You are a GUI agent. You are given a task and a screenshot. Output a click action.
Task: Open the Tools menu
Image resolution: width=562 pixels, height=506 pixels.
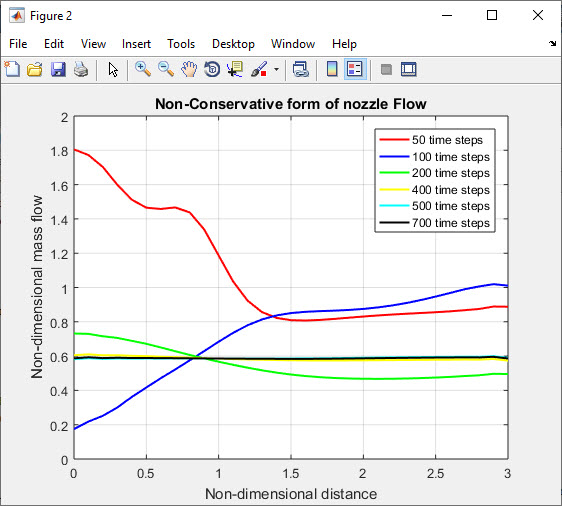[181, 44]
